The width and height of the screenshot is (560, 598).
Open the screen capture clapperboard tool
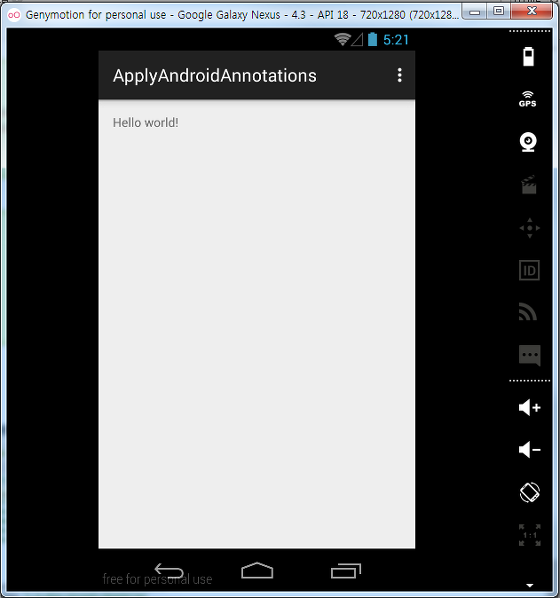coord(529,185)
